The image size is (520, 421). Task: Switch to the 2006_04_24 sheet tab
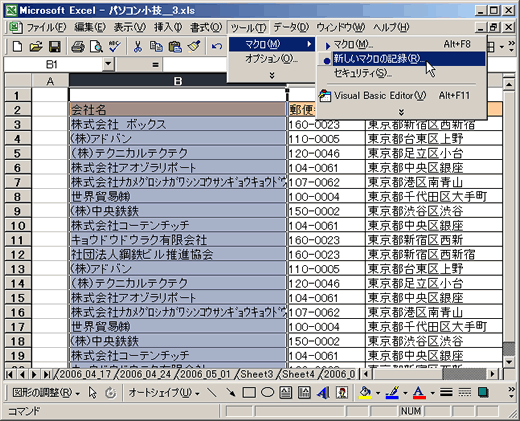pos(145,374)
